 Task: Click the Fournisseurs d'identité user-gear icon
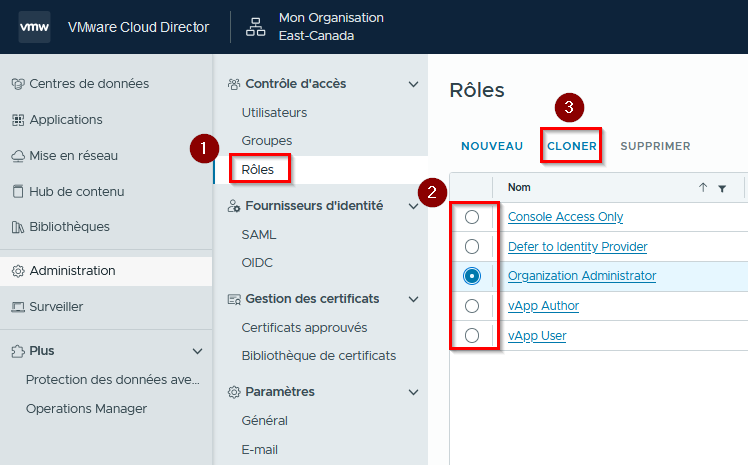[234, 206]
